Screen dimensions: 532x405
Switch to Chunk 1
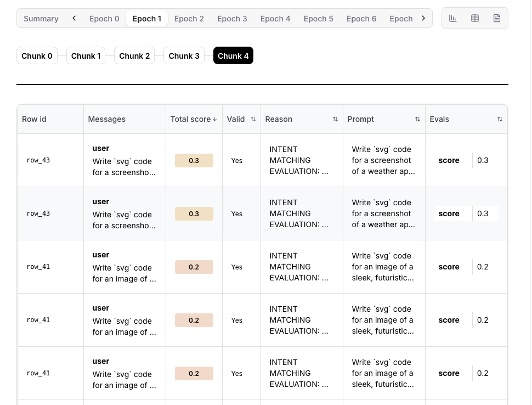86,55
